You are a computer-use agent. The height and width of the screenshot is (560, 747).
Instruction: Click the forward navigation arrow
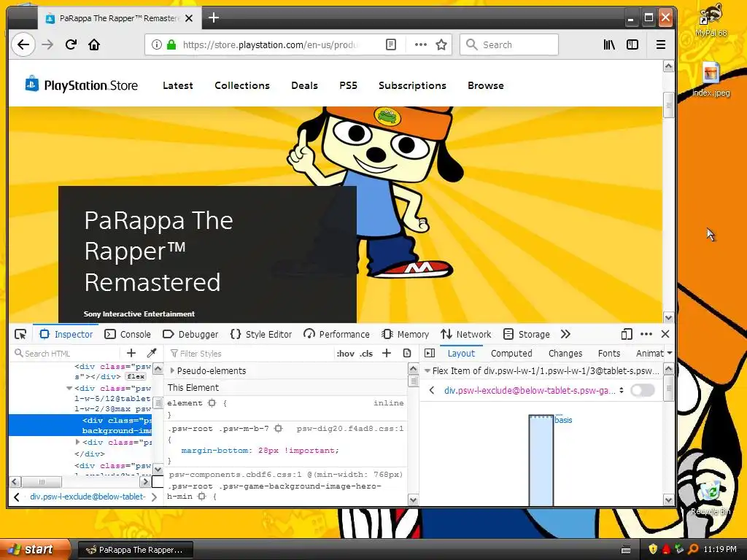47,44
